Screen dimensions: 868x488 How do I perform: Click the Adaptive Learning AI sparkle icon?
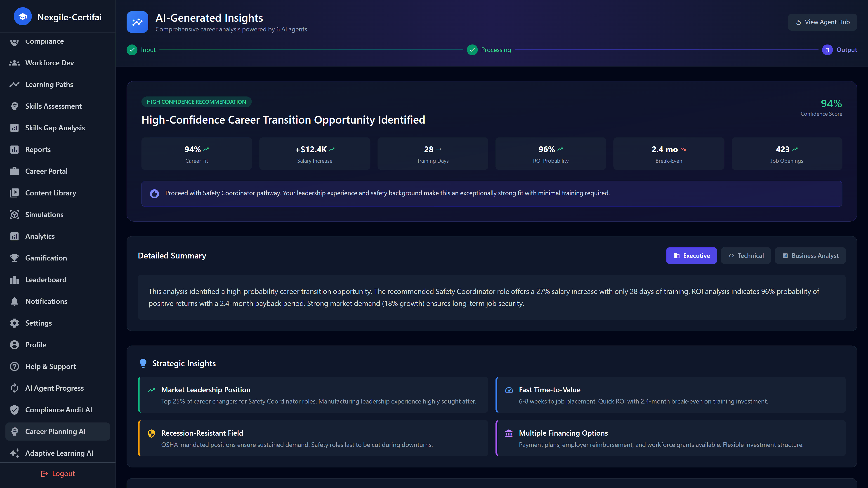(14, 453)
